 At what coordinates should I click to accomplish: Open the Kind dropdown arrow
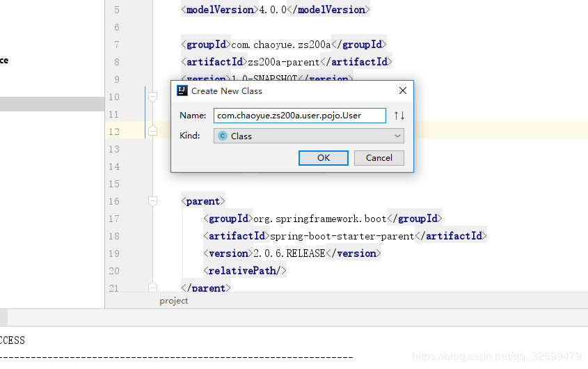pos(397,136)
